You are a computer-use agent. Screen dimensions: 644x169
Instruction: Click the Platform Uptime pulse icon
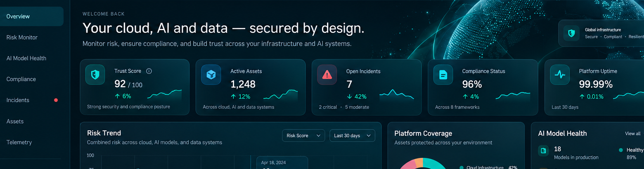(x=560, y=75)
